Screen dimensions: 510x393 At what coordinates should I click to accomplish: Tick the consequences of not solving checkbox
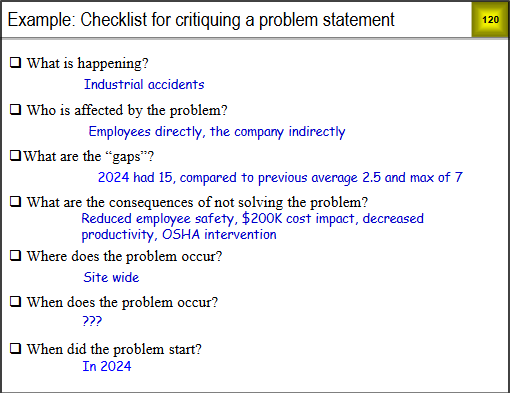pos(15,201)
